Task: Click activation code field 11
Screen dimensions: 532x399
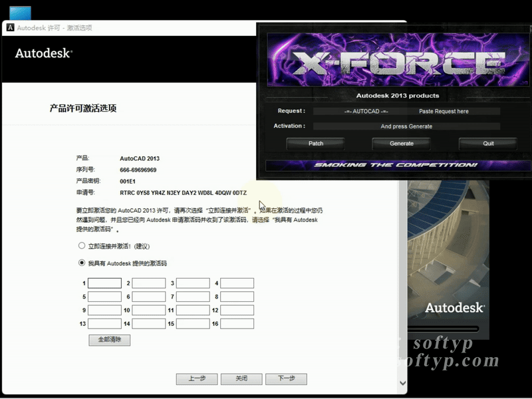Action: pos(193,310)
